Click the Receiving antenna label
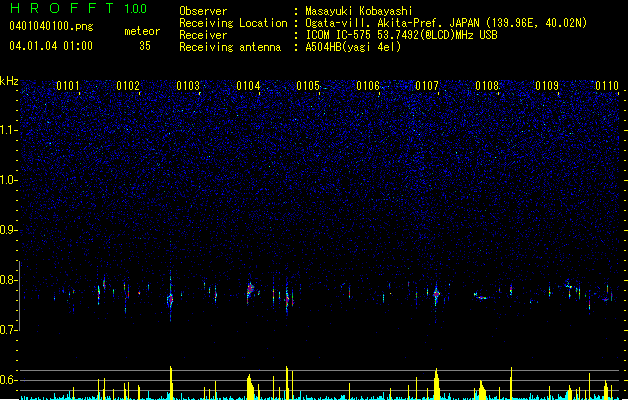Screen dimensions: 629x400 click(230, 47)
